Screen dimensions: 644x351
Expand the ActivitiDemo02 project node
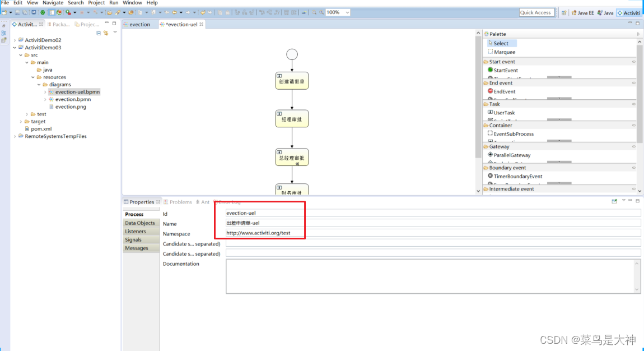click(15, 40)
